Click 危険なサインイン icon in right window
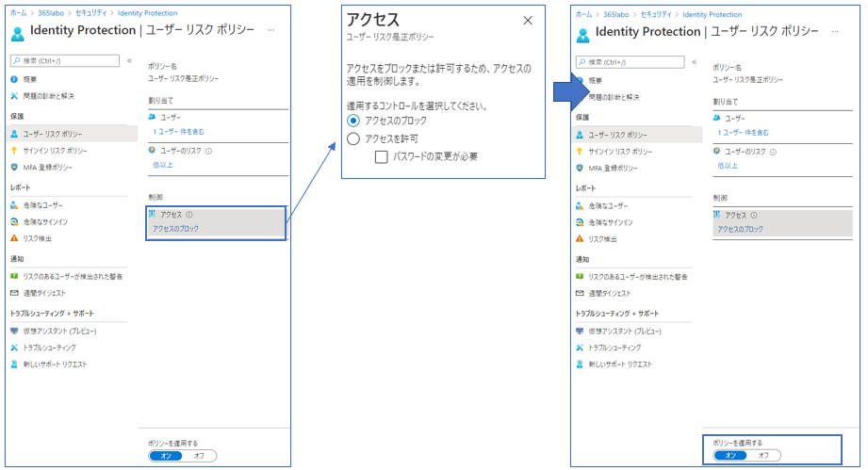Viewport: 868px width, 470px height. 580,222
